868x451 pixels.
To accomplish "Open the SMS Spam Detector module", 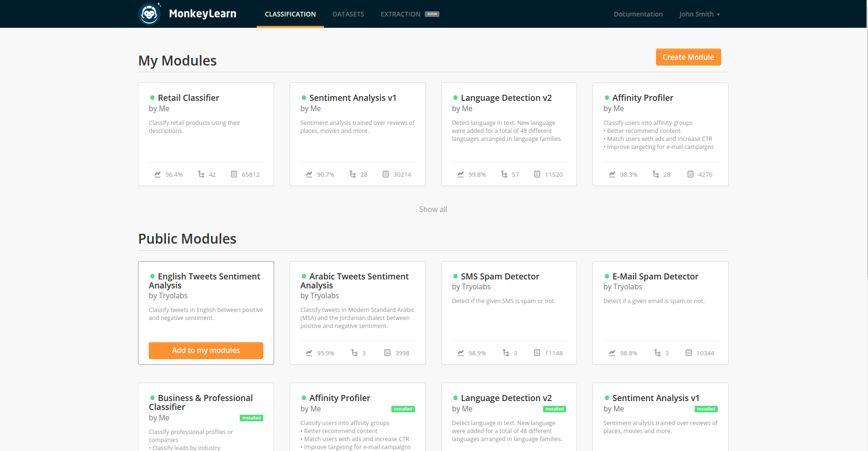I will [x=500, y=276].
